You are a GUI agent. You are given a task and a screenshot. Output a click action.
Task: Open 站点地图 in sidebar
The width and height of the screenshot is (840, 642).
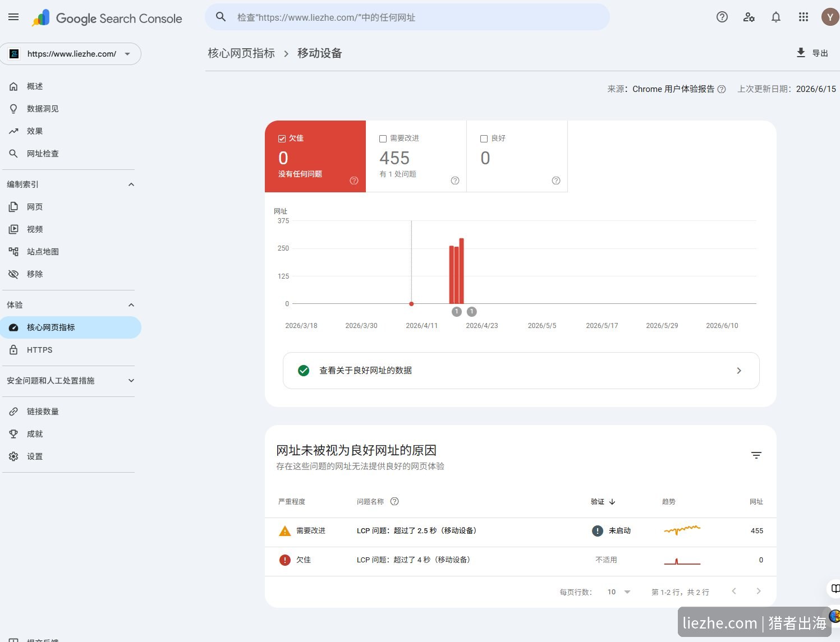point(71,252)
